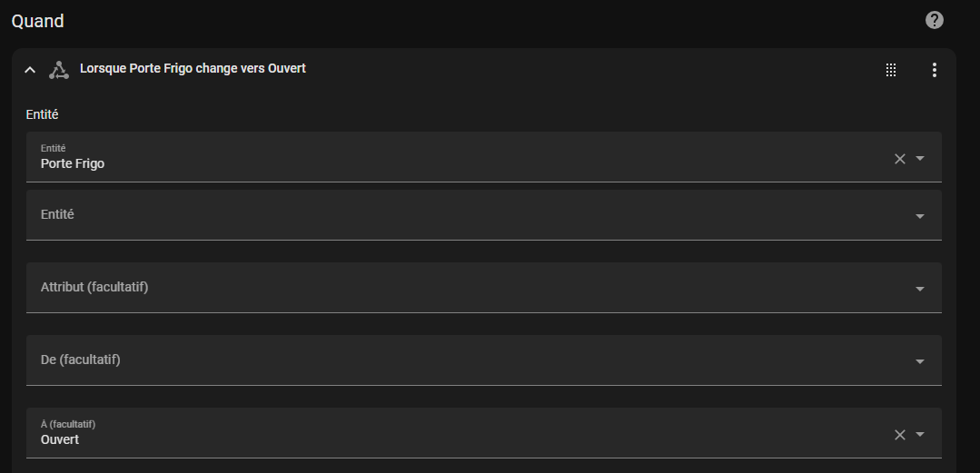The height and width of the screenshot is (473, 980).
Task: Open the trigger's three-dot overflow menu
Action: (934, 70)
